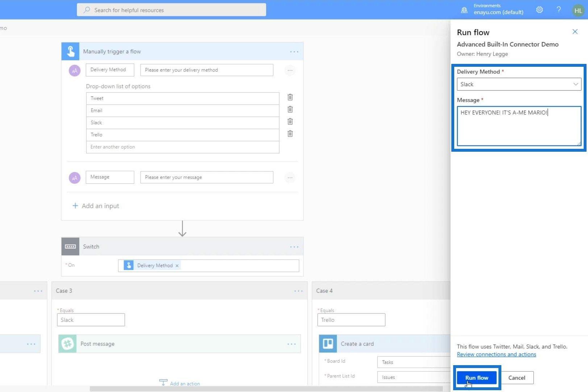Cancel the run flow panel
Screen dimensions: 588x392
click(516, 377)
